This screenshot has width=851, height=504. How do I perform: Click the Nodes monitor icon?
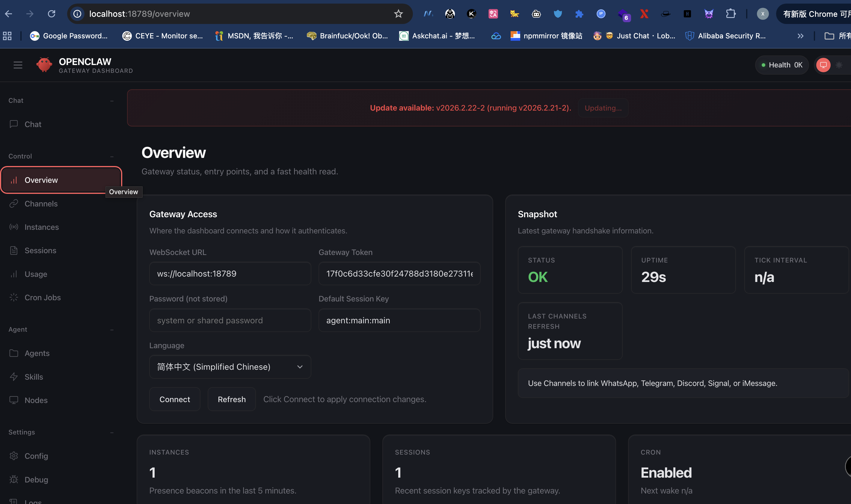point(13,400)
